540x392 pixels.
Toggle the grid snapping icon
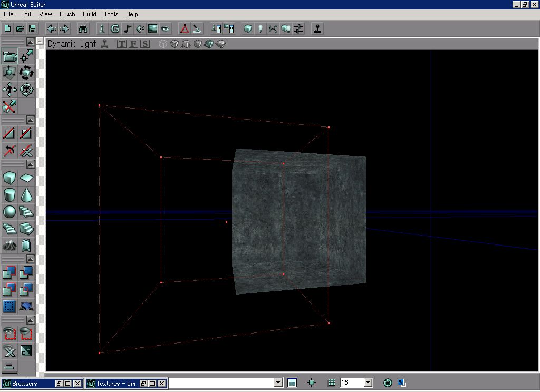pyautogui.click(x=332, y=383)
